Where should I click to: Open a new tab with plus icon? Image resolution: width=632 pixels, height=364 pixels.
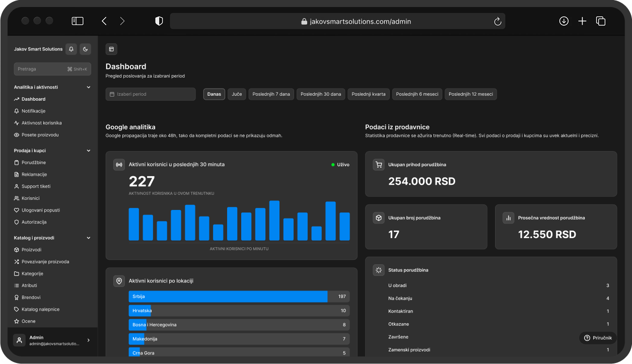(582, 21)
